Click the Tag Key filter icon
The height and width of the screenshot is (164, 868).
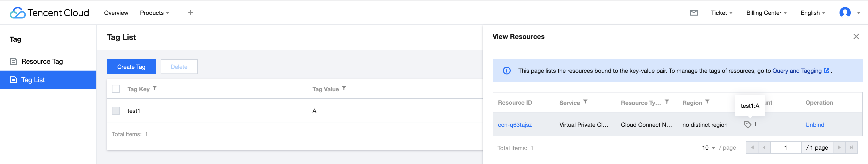(x=155, y=88)
